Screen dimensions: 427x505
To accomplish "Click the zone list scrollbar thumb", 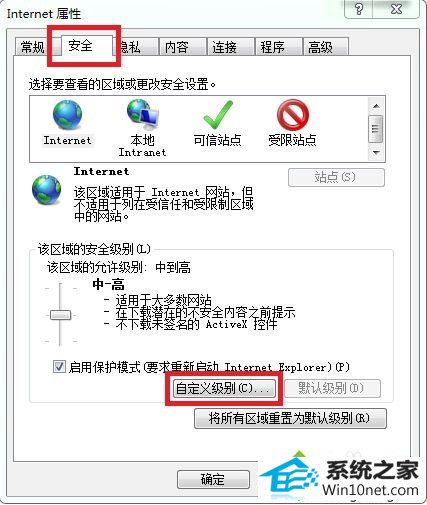I will 376,129.
